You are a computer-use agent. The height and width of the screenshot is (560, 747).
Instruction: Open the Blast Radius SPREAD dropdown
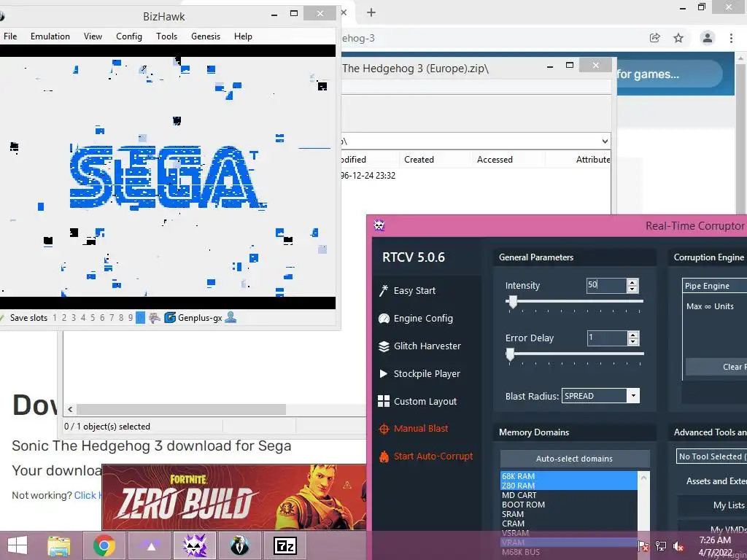(x=633, y=396)
